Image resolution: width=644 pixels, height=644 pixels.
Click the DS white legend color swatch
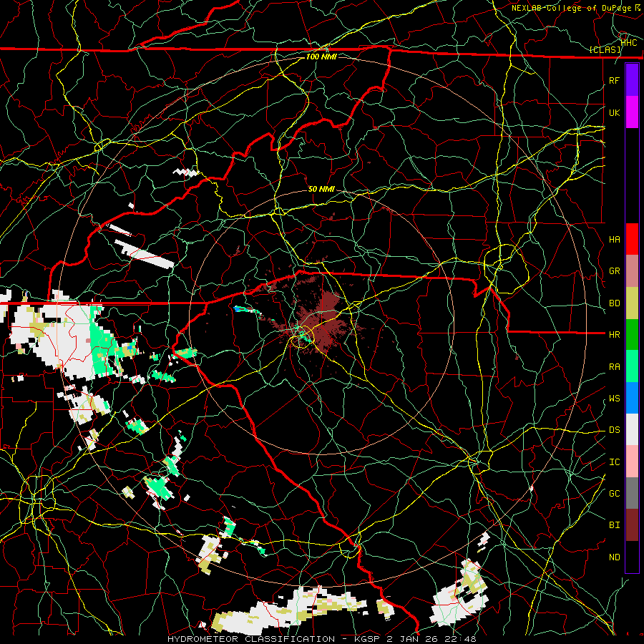tap(632, 429)
